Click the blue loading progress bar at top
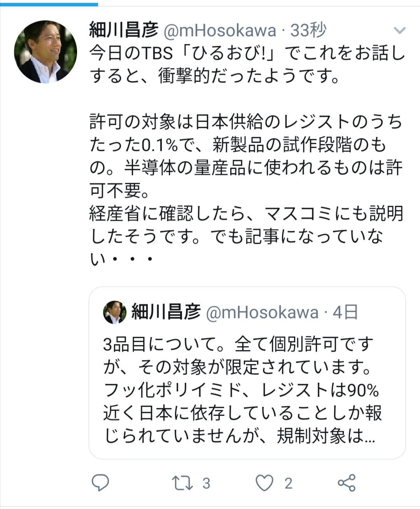 (x=49, y=4)
